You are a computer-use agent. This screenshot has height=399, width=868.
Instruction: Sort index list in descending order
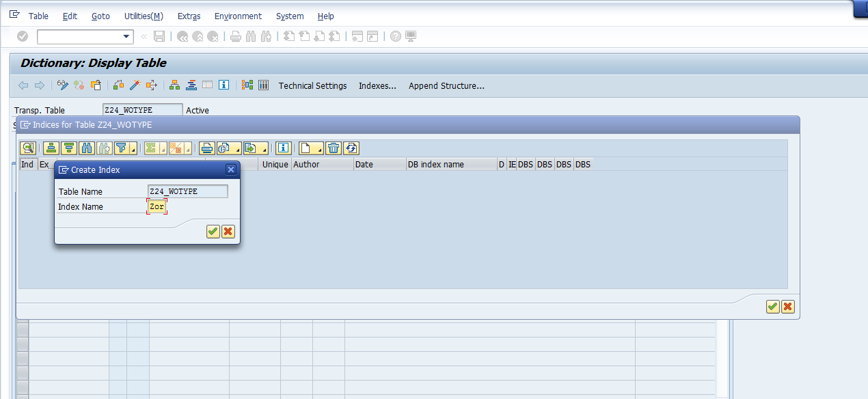[x=68, y=148]
